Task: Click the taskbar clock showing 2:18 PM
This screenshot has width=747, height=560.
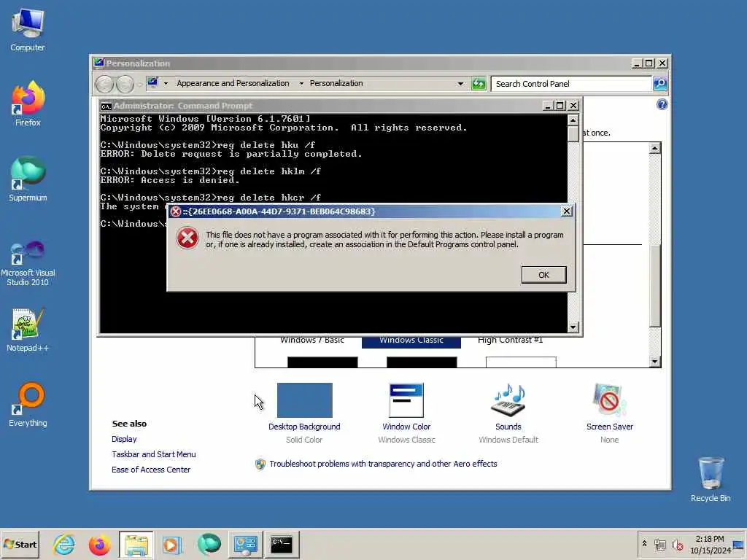Action: pyautogui.click(x=710, y=545)
